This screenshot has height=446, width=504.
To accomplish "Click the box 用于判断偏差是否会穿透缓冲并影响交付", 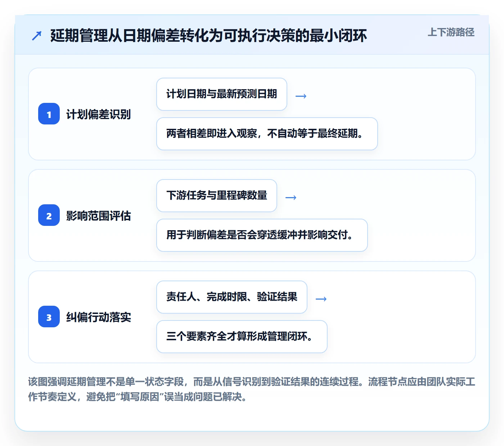I will [x=262, y=235].
